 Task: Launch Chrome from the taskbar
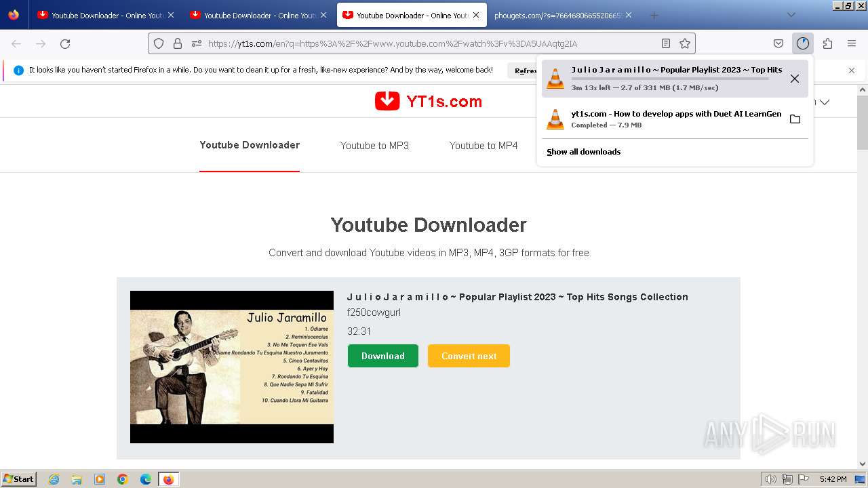(x=123, y=479)
